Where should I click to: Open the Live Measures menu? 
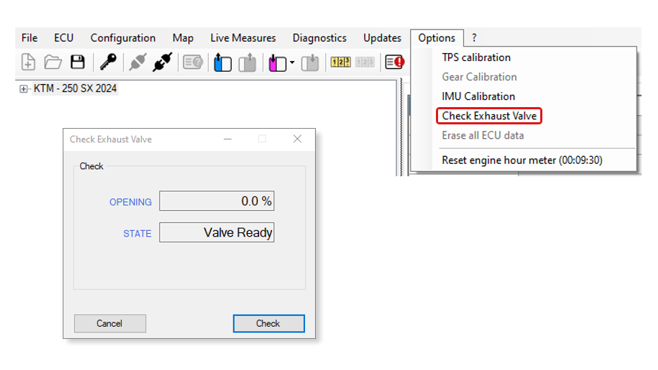[x=243, y=38]
